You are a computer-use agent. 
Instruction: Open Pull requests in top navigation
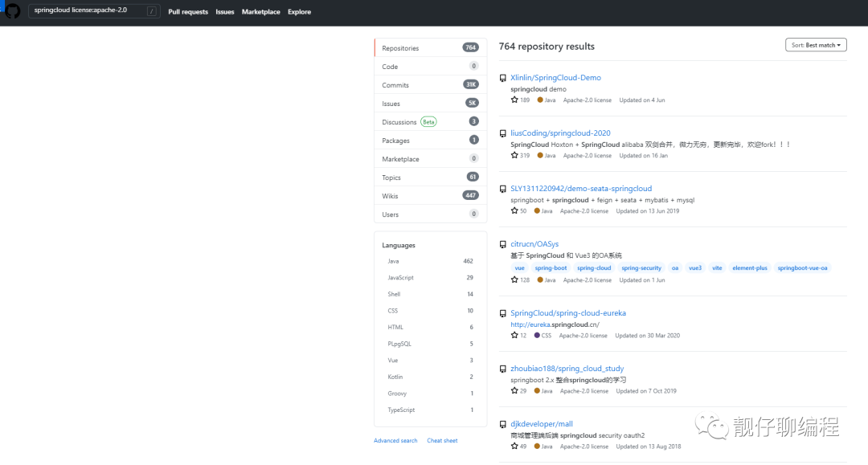(x=188, y=11)
